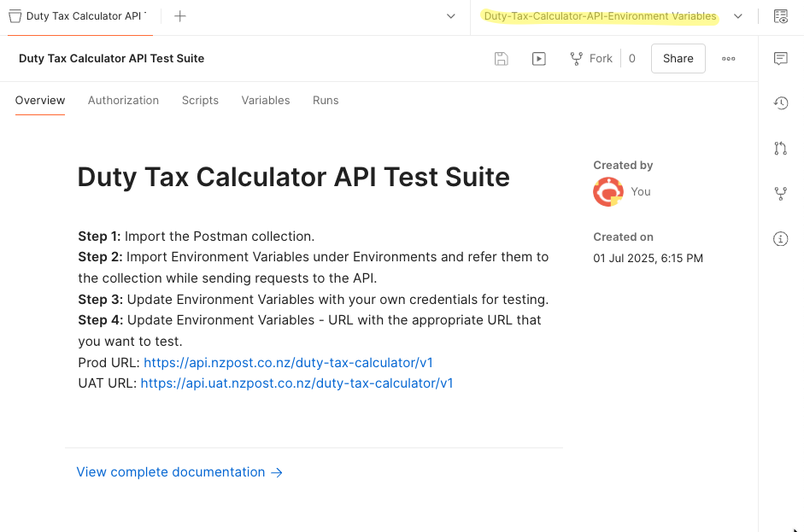804x532 pixels.
Task: Click the creator's avatar image
Action: [607, 191]
